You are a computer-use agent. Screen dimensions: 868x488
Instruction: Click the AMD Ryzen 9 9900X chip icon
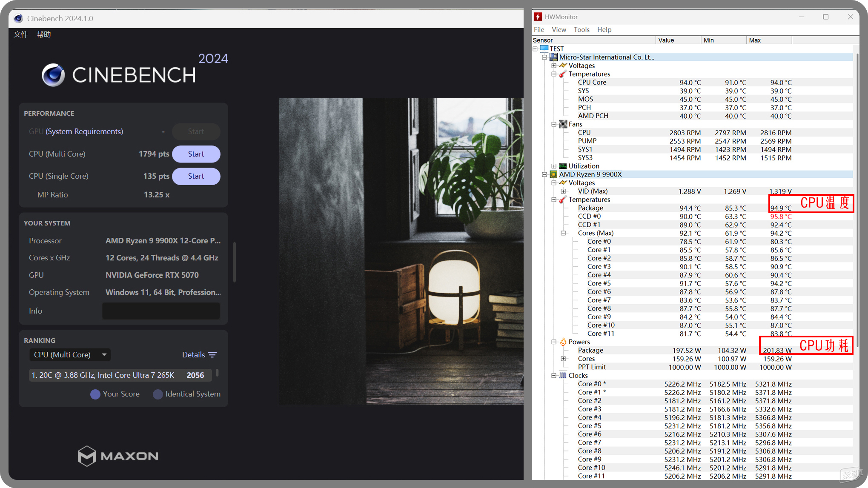553,174
